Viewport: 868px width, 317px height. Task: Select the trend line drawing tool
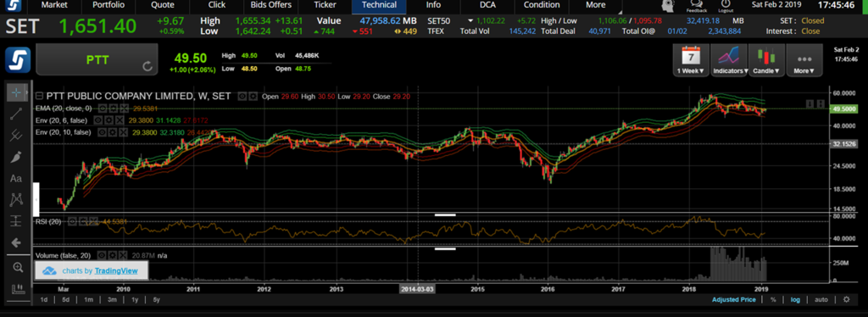[x=16, y=114]
